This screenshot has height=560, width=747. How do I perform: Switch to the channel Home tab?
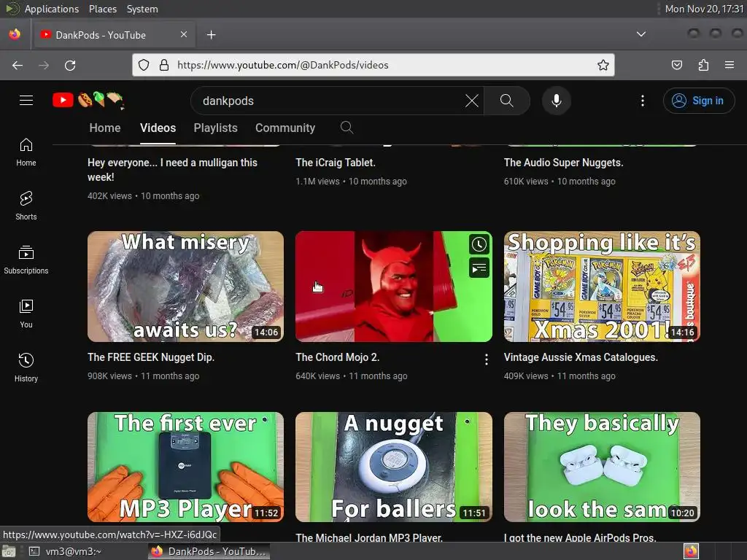coord(105,128)
